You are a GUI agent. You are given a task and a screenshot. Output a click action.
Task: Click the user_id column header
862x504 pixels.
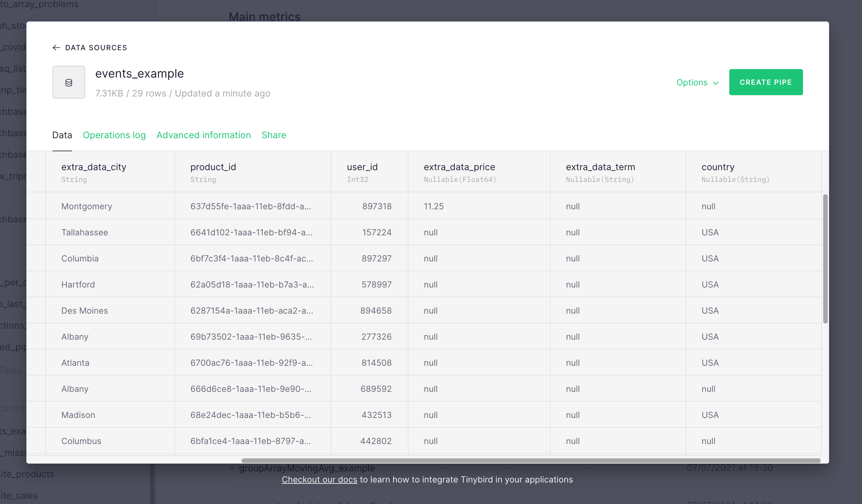pos(369,172)
